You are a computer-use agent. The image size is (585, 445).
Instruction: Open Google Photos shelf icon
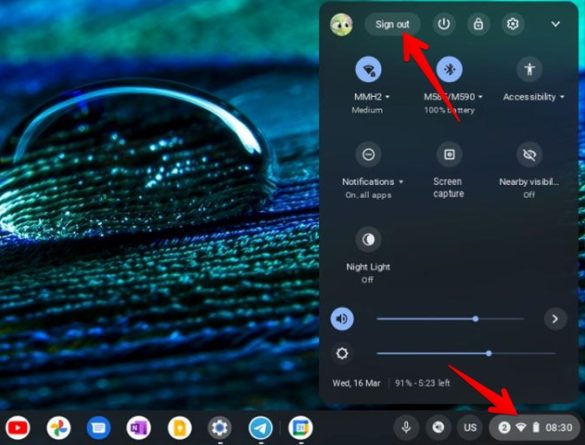59,428
